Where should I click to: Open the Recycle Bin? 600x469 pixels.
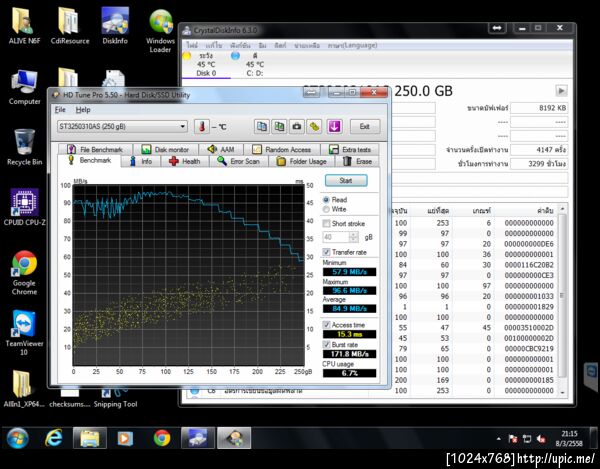click(24, 147)
